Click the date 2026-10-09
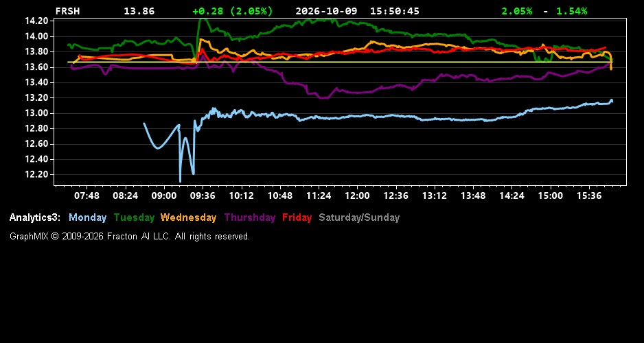This screenshot has width=644, height=343. click(x=327, y=12)
